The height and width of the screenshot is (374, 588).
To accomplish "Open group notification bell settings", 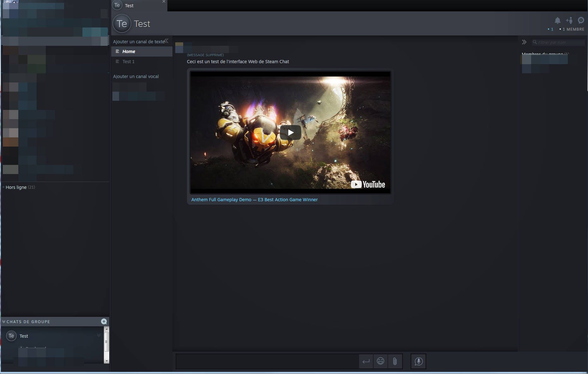I will click(x=558, y=21).
